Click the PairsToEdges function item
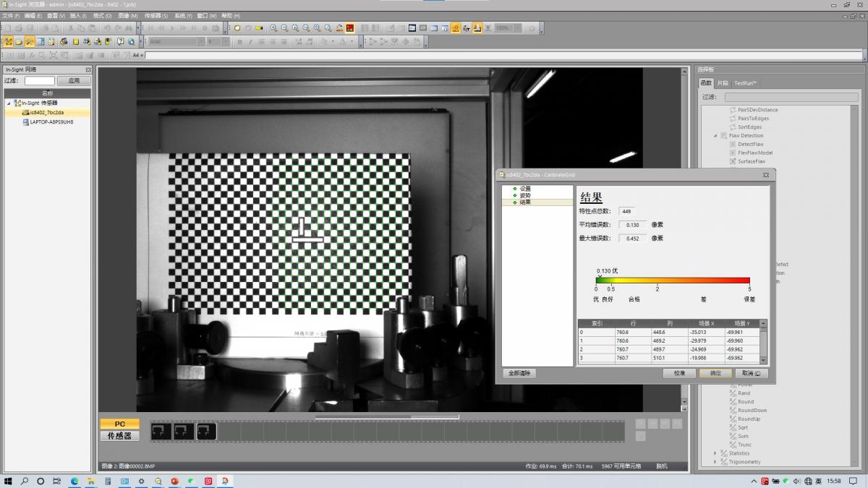The width and height of the screenshot is (868, 488). (754, 119)
